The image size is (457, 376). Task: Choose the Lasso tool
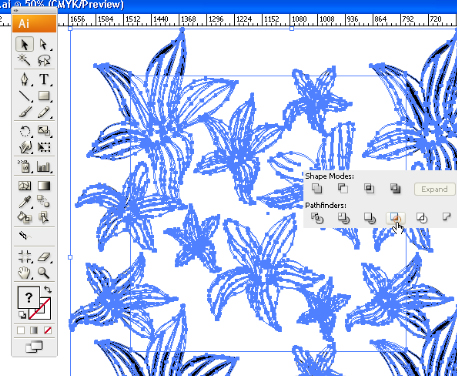coord(44,60)
